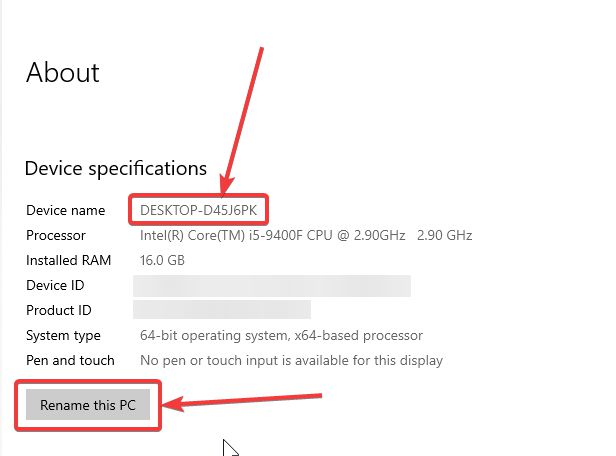The width and height of the screenshot is (616, 456).
Task: Select the No pen or touch input text
Action: [291, 360]
